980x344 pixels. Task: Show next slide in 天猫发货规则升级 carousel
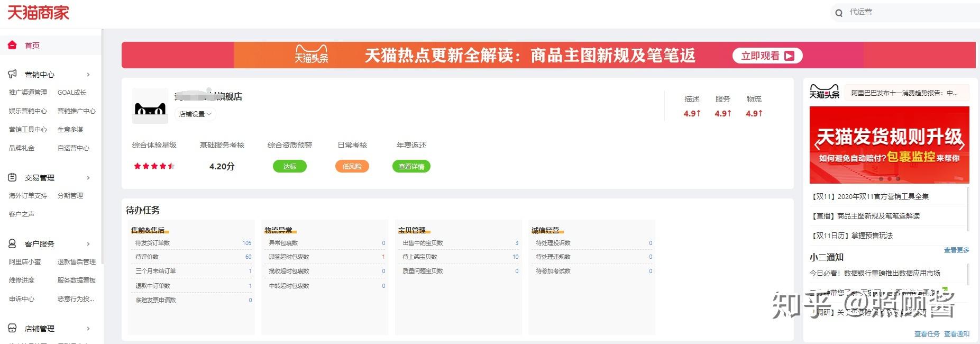click(x=961, y=144)
